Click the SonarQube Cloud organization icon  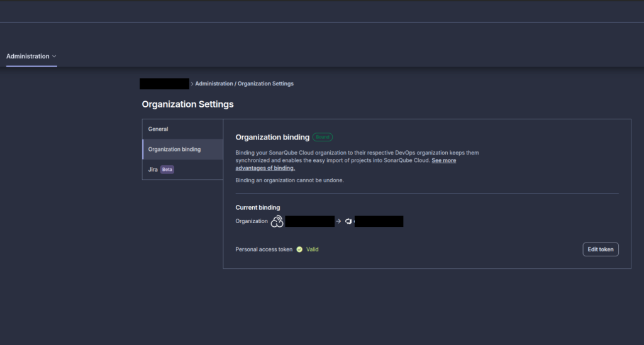pyautogui.click(x=277, y=221)
